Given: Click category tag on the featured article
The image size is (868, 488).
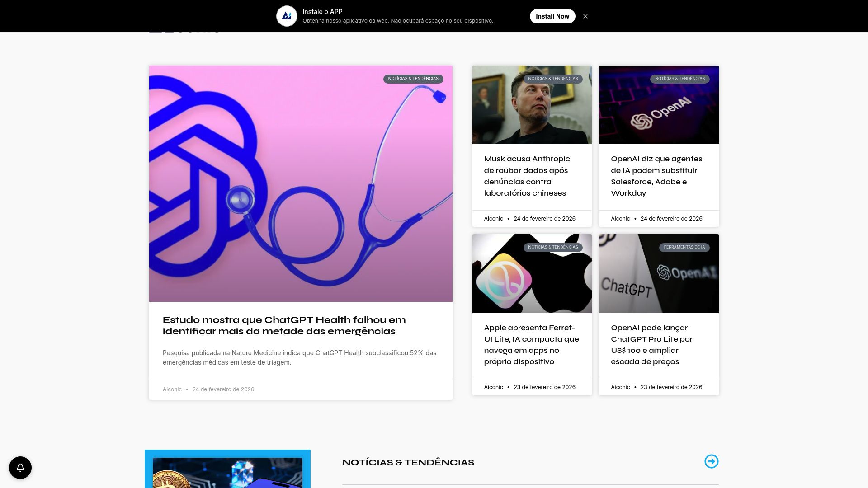Looking at the screenshot, I should (x=413, y=79).
